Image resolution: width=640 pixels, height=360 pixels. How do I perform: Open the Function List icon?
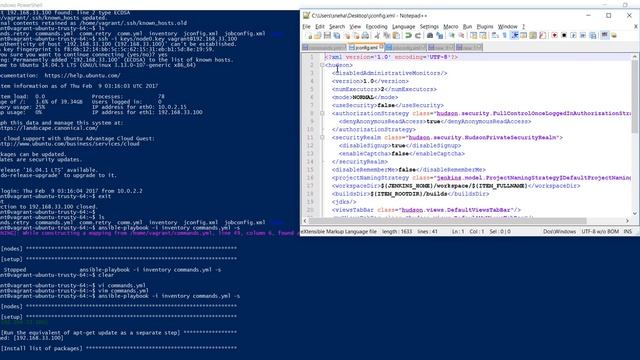542,36
